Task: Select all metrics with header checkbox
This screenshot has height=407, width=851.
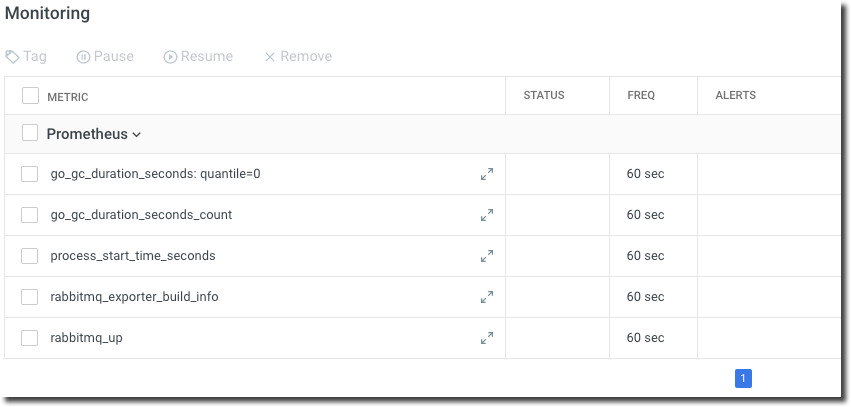Action: (x=30, y=96)
